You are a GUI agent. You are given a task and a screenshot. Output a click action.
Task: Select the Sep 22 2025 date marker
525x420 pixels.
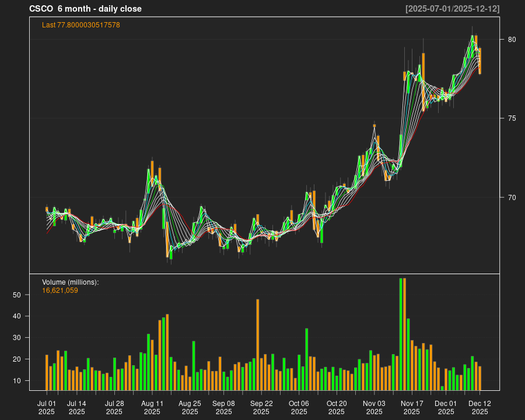tap(261, 407)
